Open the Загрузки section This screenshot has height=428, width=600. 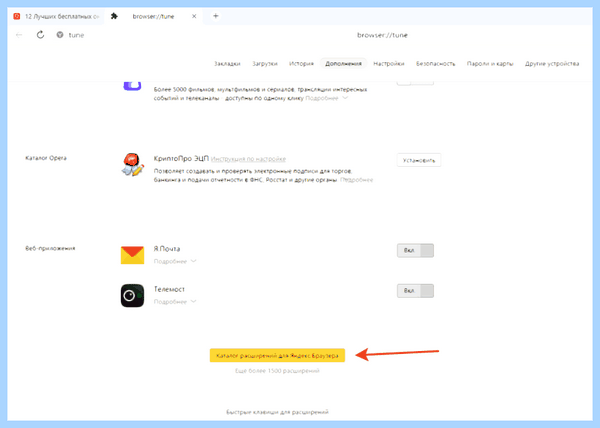tap(265, 63)
